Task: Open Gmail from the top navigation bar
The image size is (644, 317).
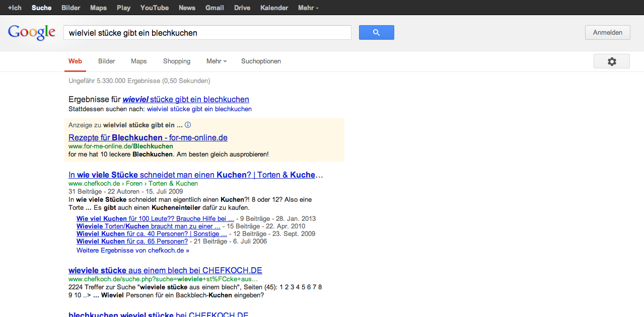Action: [214, 8]
